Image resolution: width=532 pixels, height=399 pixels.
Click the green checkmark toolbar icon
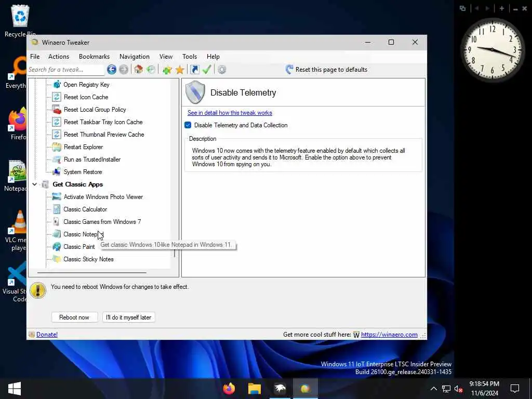coord(207,70)
